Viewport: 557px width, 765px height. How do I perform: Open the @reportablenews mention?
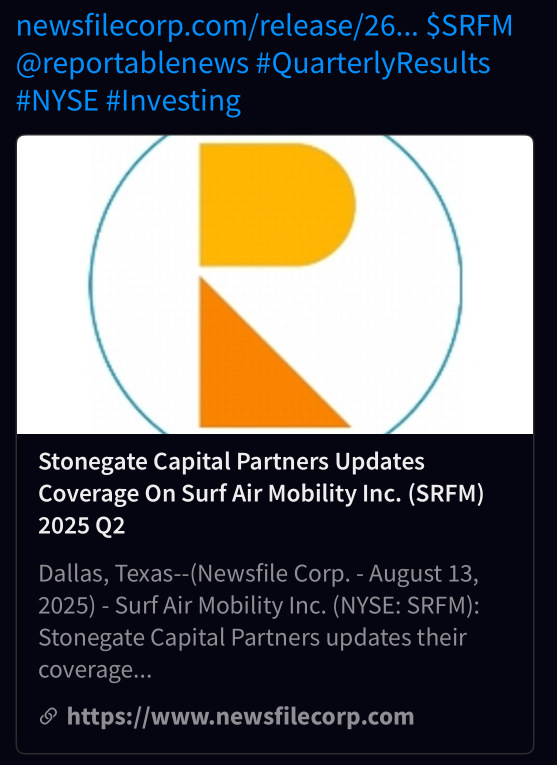tap(133, 63)
